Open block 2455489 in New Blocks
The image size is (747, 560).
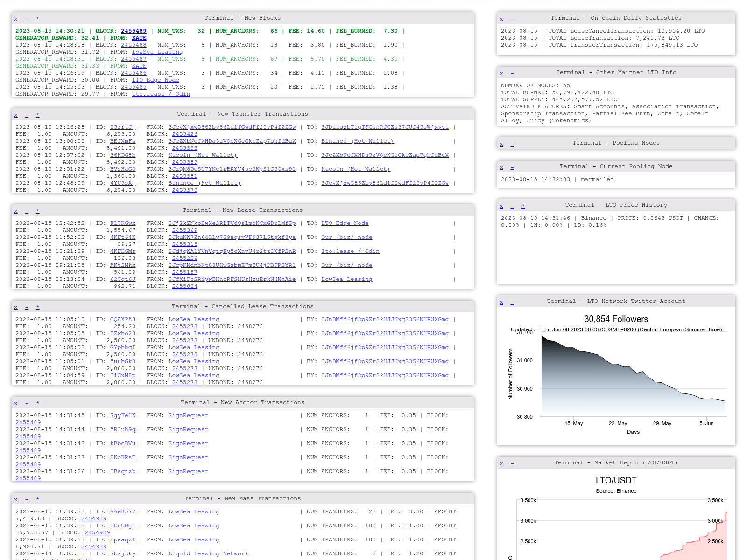[134, 31]
